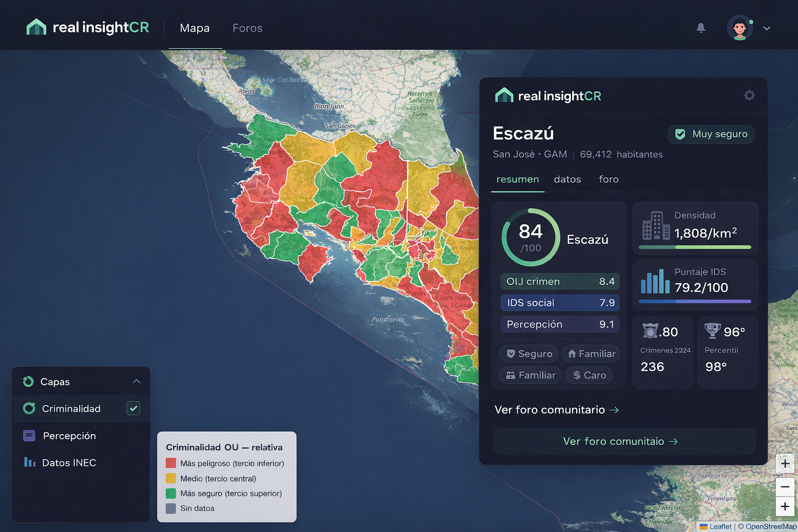The height and width of the screenshot is (532, 798).
Task: Click the Percepción layer icon
Action: (x=29, y=435)
